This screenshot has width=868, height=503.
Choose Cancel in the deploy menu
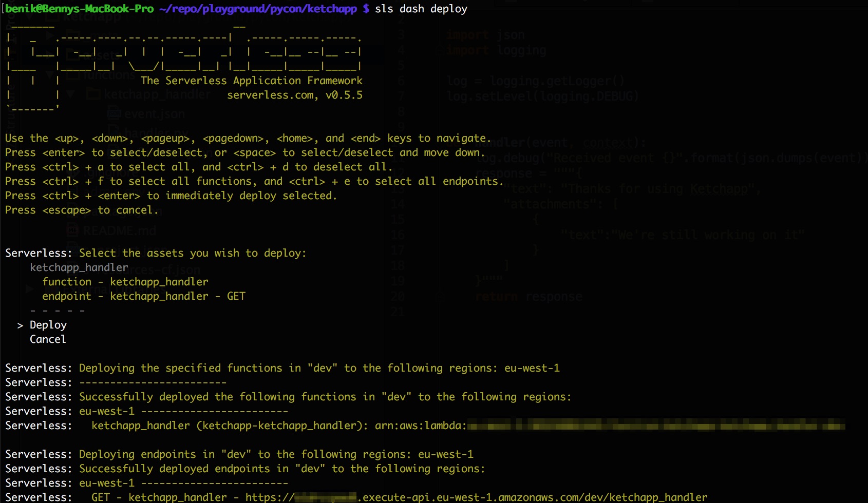coord(48,339)
